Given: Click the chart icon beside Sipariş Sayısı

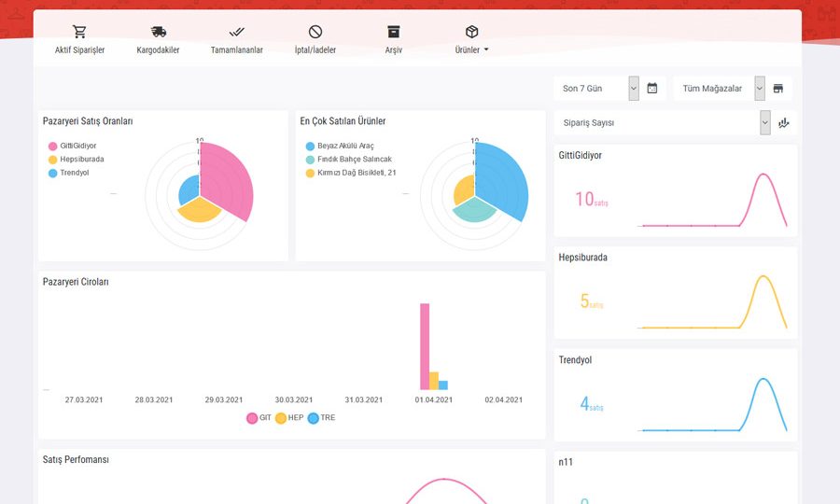Looking at the screenshot, I should pyautogui.click(x=784, y=122).
